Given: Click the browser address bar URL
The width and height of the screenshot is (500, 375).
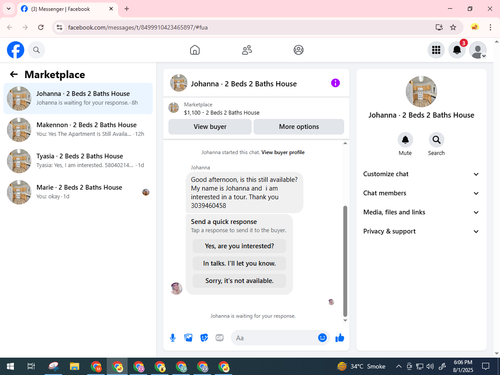Looking at the screenshot, I should point(138,27).
